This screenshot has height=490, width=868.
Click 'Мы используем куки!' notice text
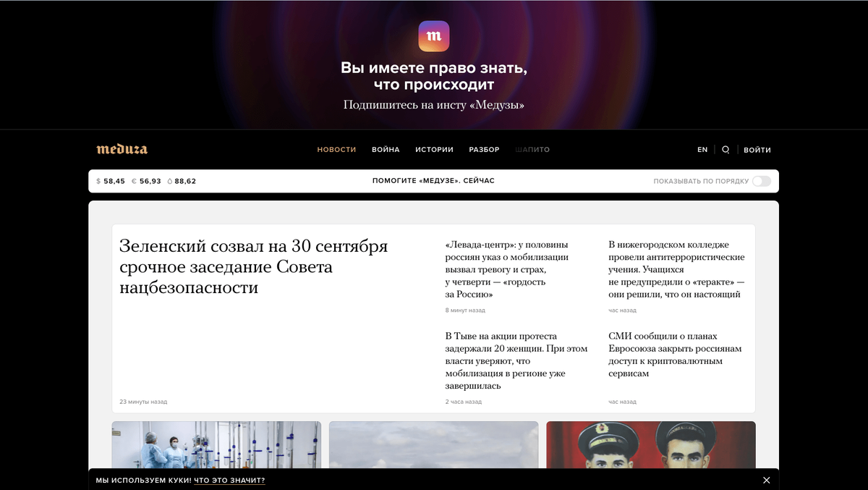point(143,480)
